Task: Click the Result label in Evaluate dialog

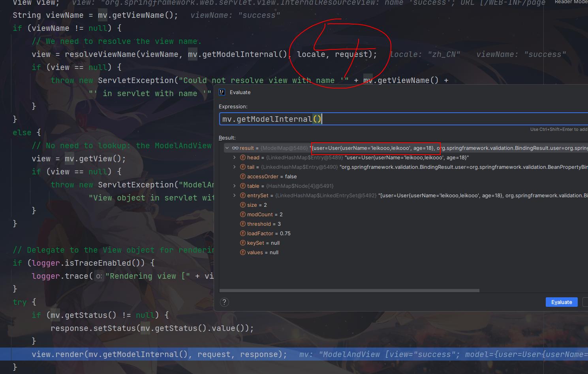Action: click(x=227, y=138)
